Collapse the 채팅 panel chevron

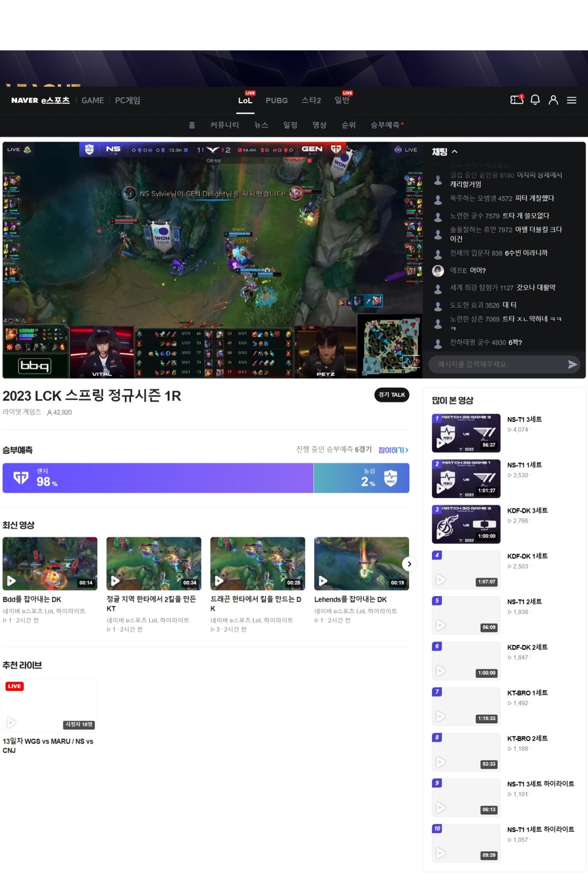tap(455, 152)
